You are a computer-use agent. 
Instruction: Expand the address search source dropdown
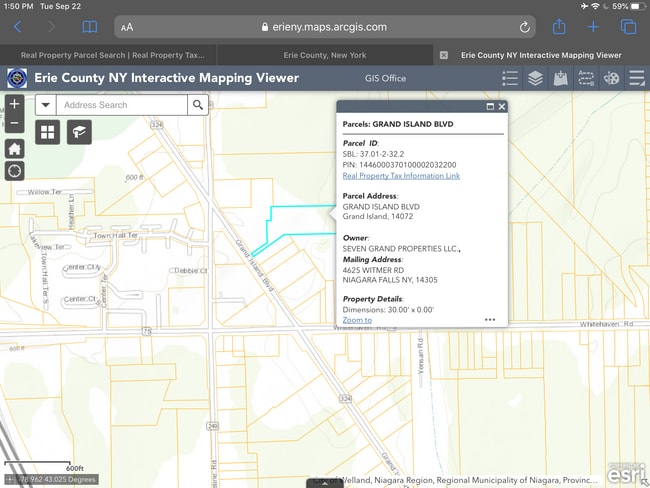[46, 105]
